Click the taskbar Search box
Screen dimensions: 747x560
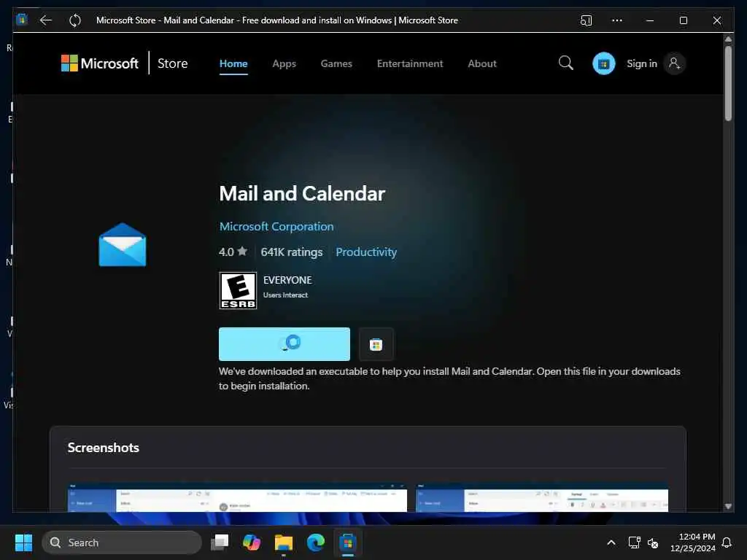[x=122, y=542]
